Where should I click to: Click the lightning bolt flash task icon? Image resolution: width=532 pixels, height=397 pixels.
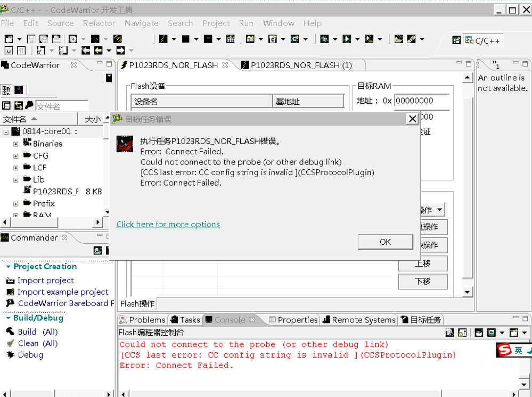163,39
